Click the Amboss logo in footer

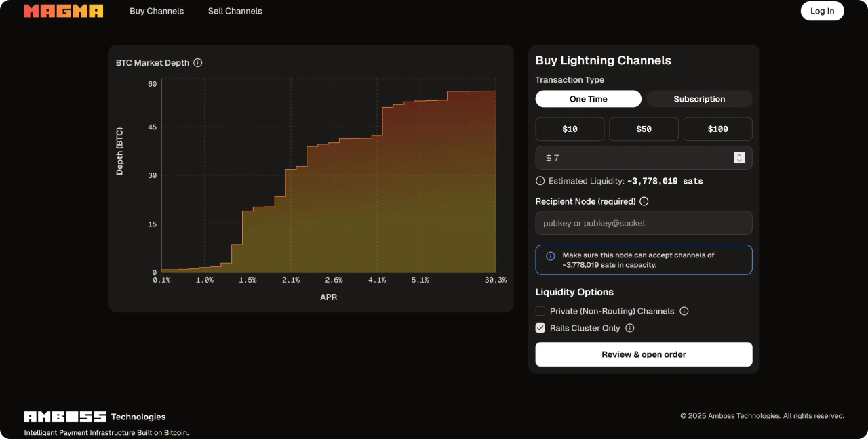[65, 417]
